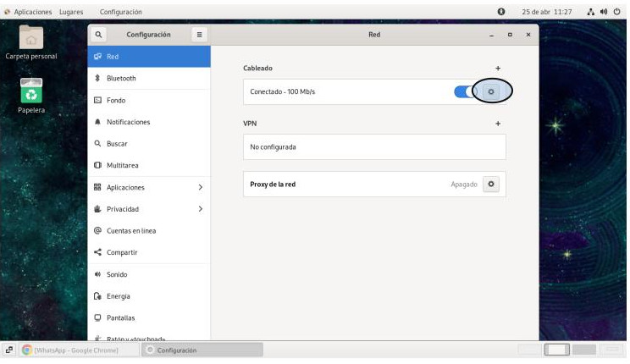The height and width of the screenshot is (364, 630).
Task: Open Papelera trash icon on desktop
Action: (31, 92)
